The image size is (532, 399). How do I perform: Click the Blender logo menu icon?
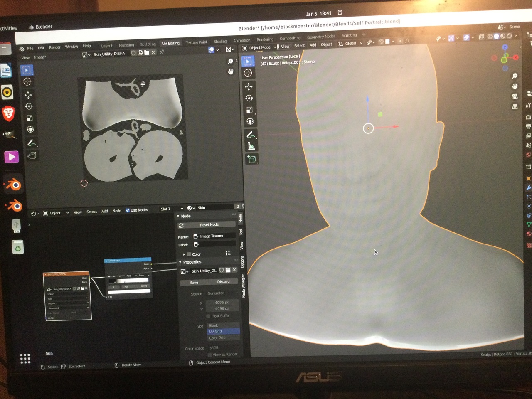(x=22, y=49)
